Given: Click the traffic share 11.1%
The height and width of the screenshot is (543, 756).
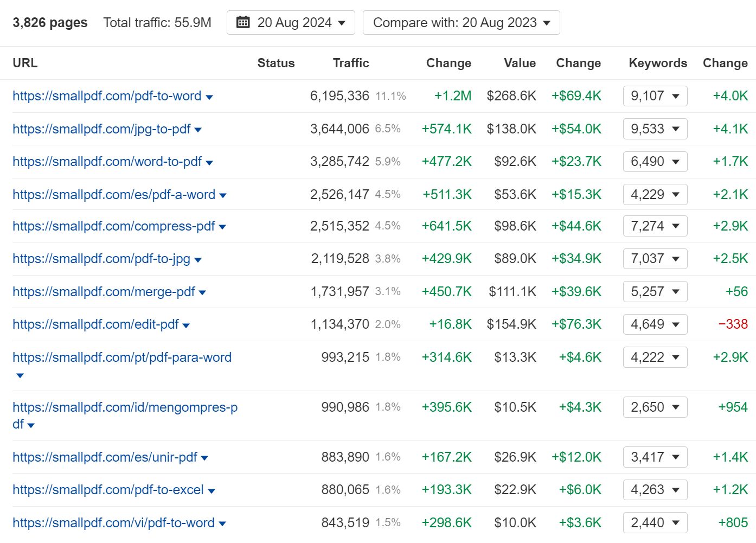Looking at the screenshot, I should point(390,96).
